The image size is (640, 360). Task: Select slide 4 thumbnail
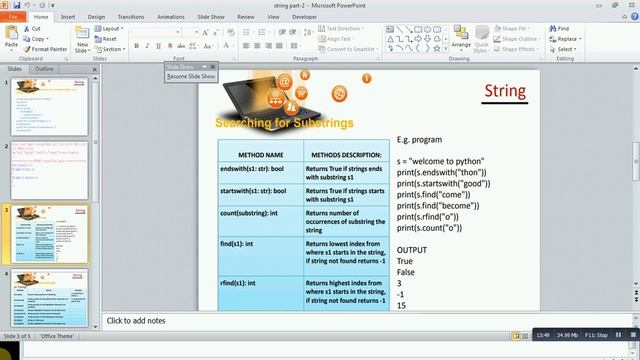click(x=49, y=298)
